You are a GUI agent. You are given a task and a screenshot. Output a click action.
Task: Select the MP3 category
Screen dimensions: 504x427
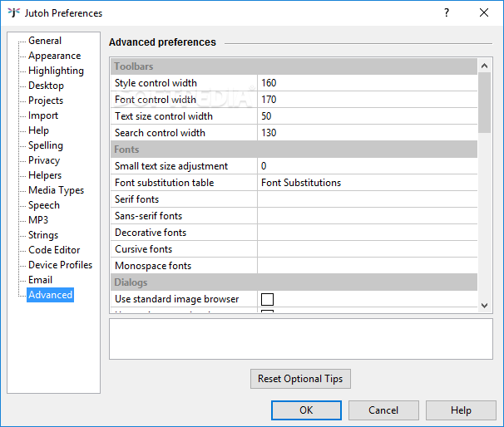38,220
